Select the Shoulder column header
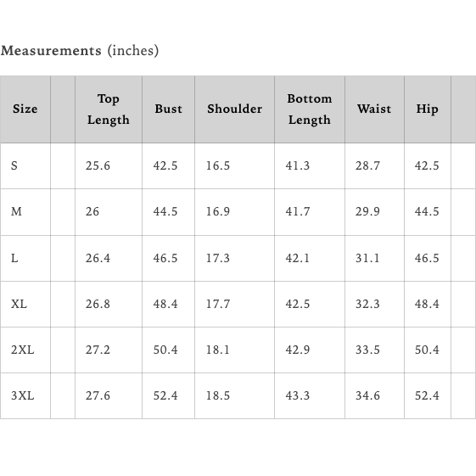Image resolution: width=476 pixels, height=476 pixels. (234, 109)
